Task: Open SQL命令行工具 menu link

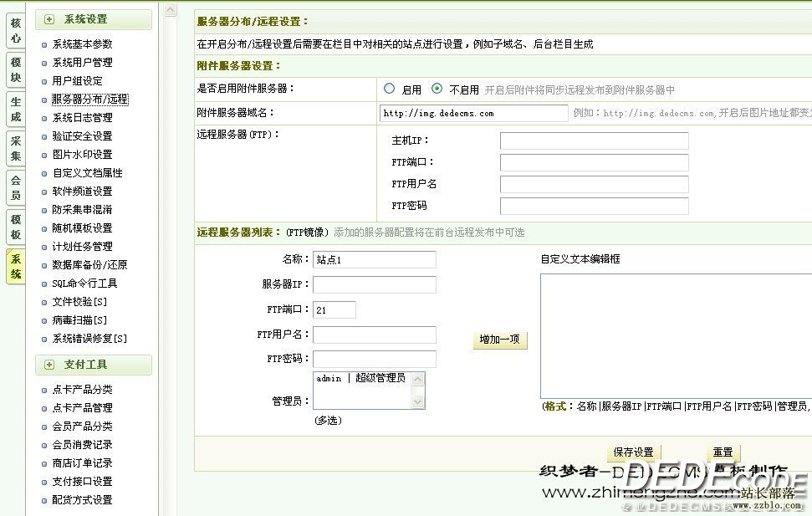Action: click(84, 284)
